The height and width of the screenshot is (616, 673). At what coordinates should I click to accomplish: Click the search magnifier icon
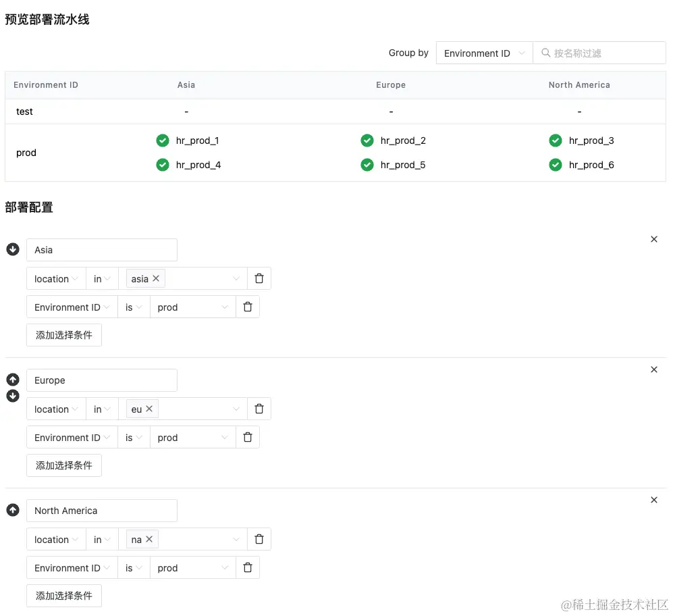coord(545,53)
